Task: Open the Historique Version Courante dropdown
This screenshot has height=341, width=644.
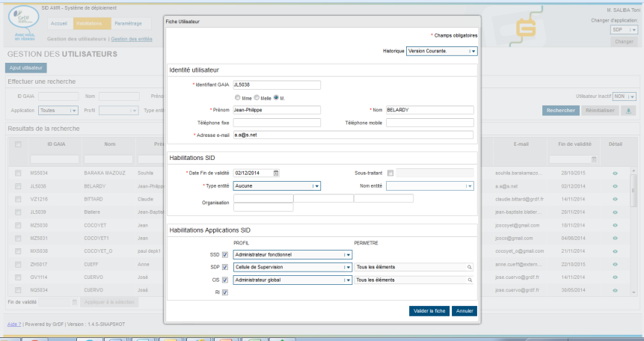Action: tap(441, 51)
